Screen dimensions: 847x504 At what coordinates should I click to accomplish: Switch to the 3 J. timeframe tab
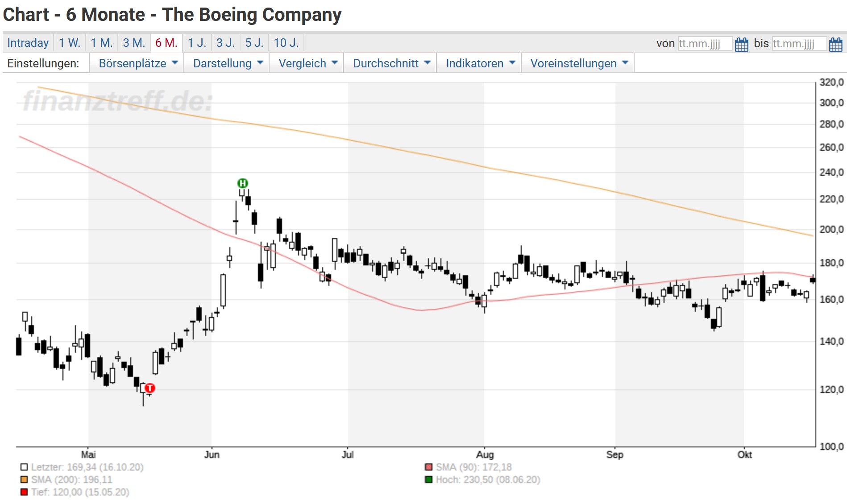pyautogui.click(x=225, y=43)
